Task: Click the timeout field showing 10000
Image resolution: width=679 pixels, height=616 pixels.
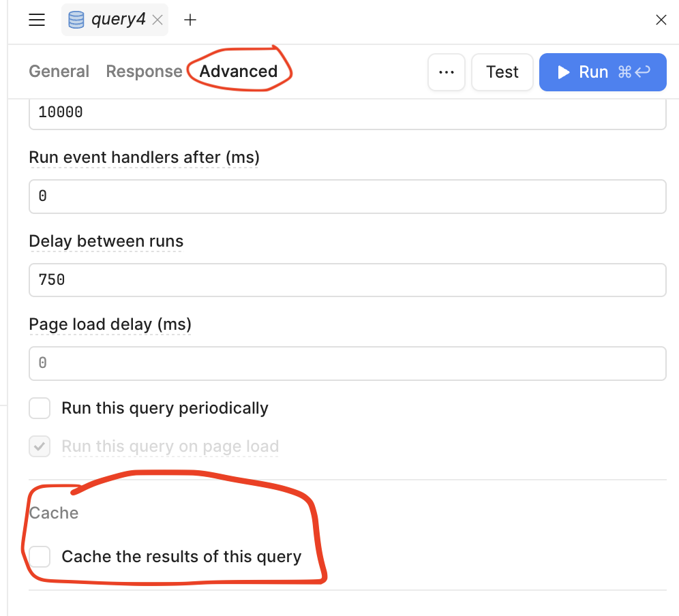Action: 347,112
